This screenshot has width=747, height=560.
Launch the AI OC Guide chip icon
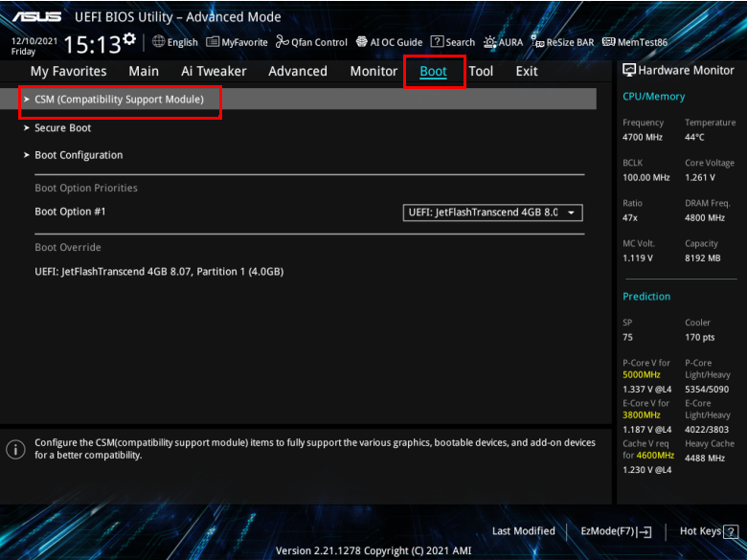(362, 42)
